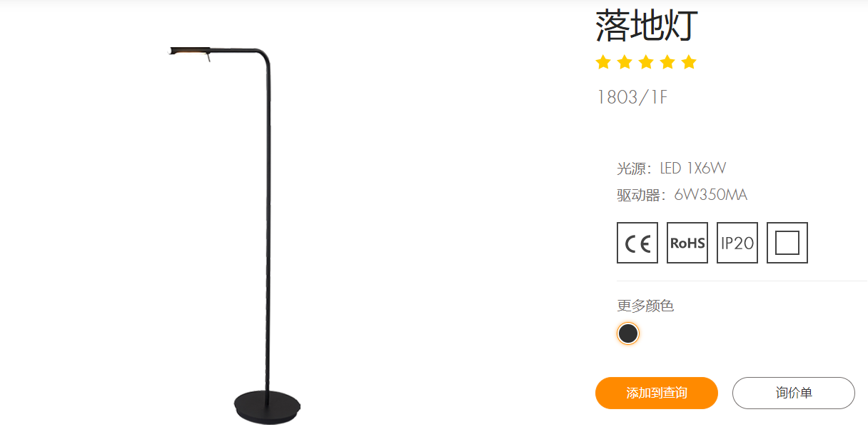Click the third rating star

click(x=646, y=62)
